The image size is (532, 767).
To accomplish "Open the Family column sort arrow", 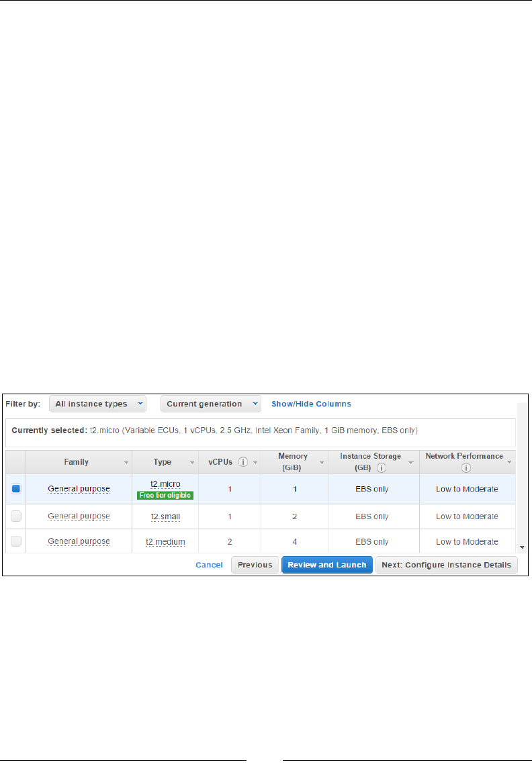I will [x=126, y=463].
